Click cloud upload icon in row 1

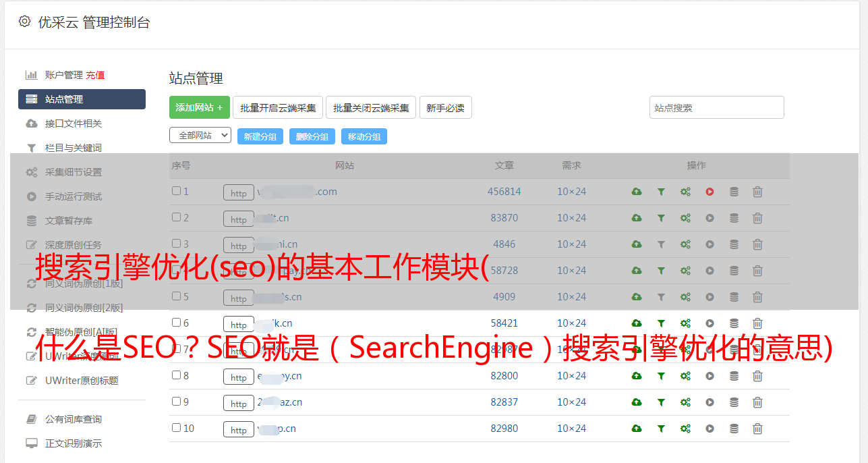tap(637, 192)
